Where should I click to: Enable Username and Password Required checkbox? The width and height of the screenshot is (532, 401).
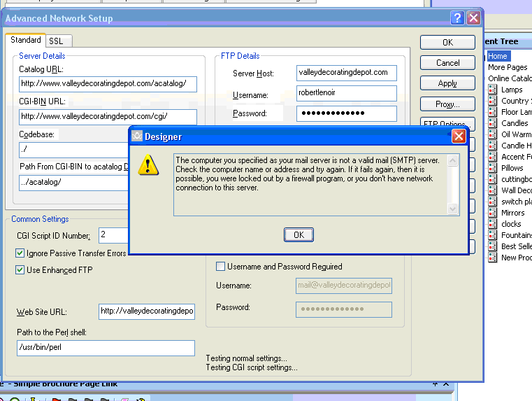(x=221, y=267)
